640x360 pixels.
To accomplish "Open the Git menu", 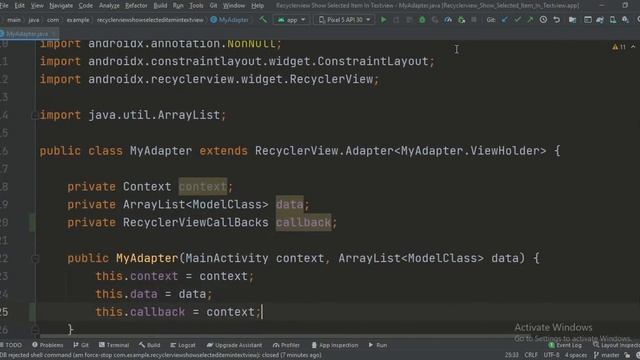I will (x=213, y=6).
